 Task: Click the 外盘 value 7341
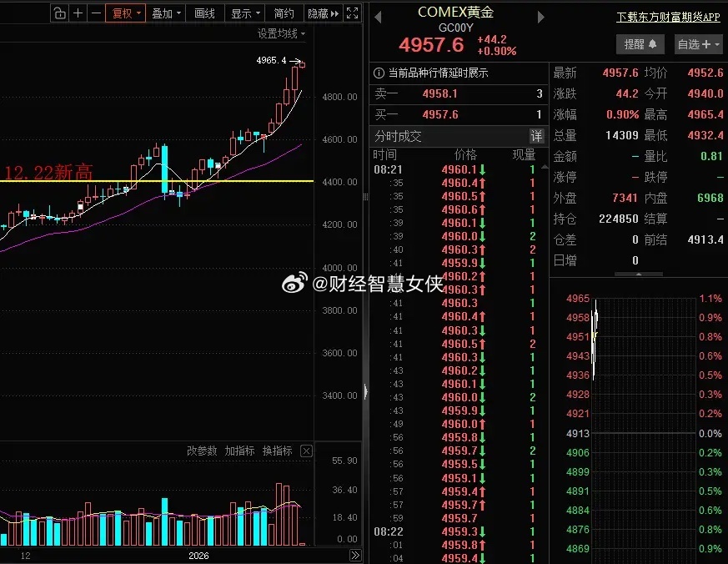tap(625, 198)
